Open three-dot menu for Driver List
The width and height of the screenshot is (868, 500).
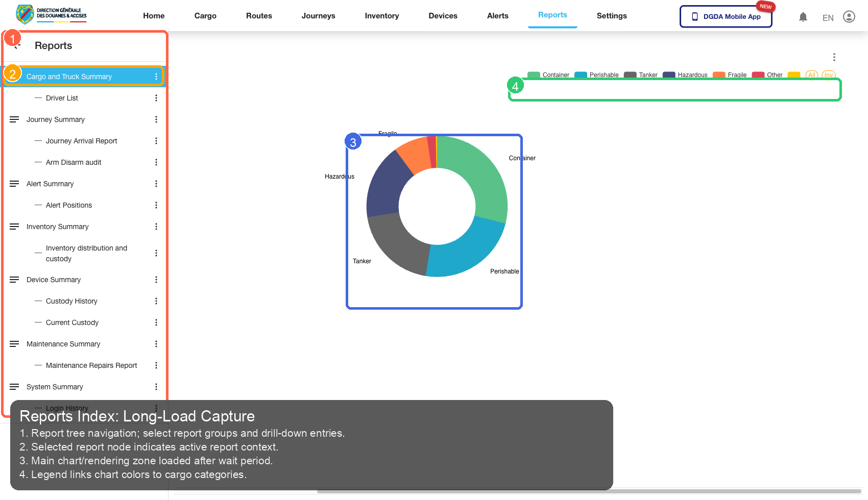[156, 98]
